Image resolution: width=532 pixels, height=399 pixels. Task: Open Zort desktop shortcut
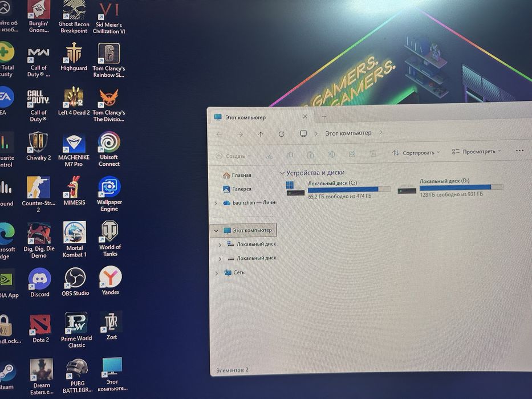pos(111,325)
